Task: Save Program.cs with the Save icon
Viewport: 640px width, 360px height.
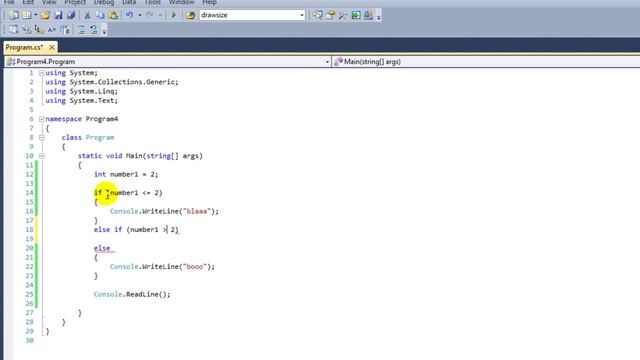Action: pos(58,16)
